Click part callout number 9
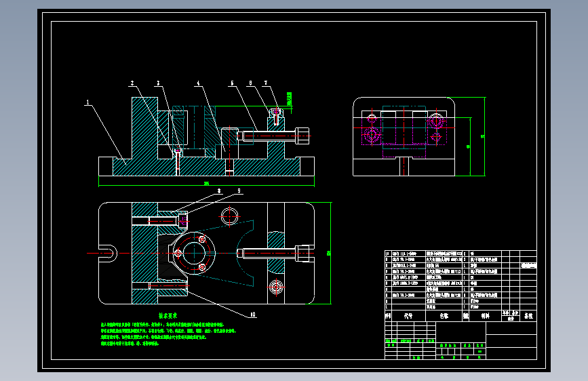The width and height of the screenshot is (588, 381). pyautogui.click(x=239, y=191)
